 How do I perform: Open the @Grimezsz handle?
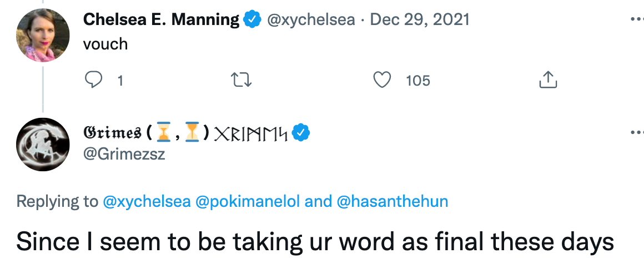tap(124, 154)
